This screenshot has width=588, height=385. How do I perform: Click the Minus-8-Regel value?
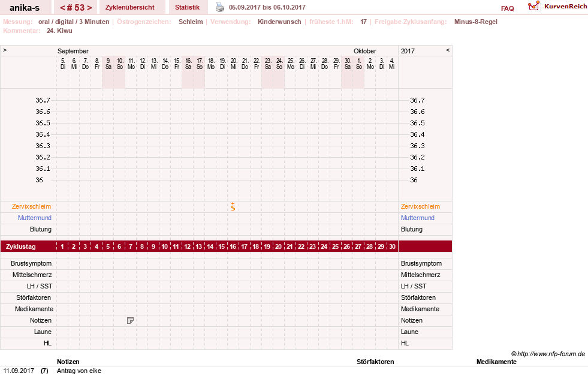[x=475, y=22]
